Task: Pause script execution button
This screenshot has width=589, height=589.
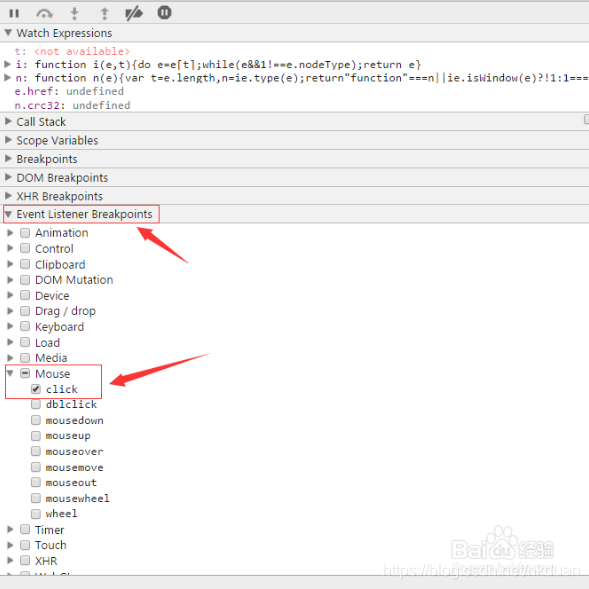Action: point(14,14)
